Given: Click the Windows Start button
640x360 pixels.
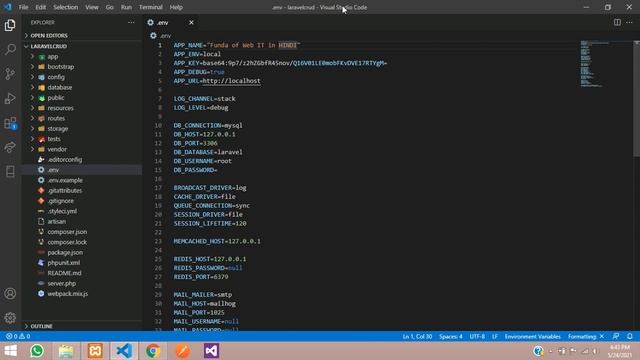Looking at the screenshot, I should (x=11, y=351).
